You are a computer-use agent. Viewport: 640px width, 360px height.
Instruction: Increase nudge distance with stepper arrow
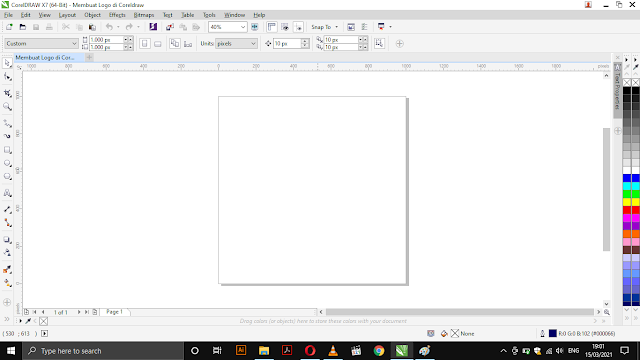tap(305, 41)
